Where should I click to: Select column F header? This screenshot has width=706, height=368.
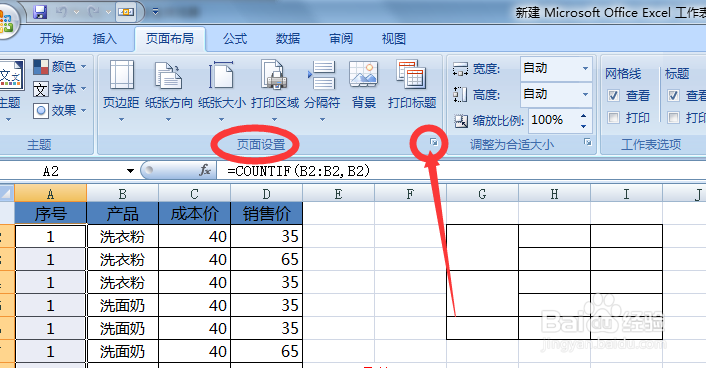(x=410, y=194)
